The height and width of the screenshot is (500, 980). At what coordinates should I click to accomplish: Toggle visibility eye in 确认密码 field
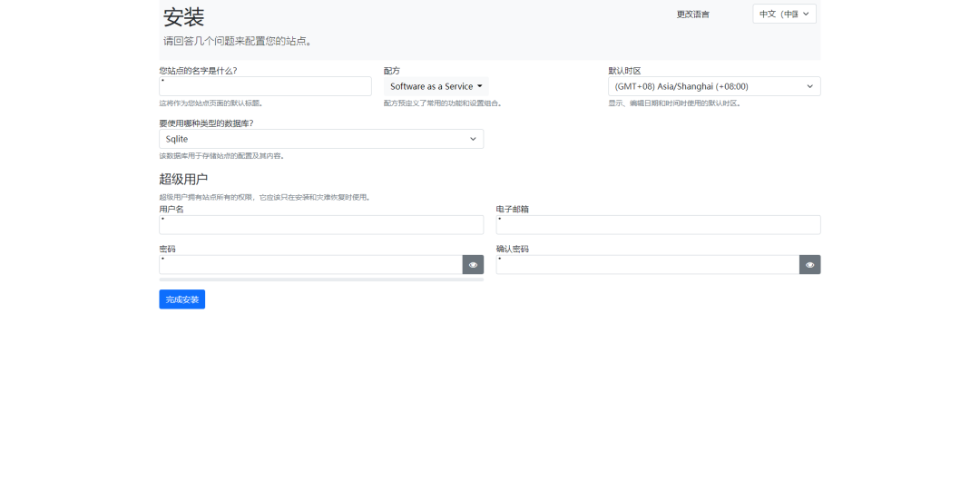tap(809, 265)
